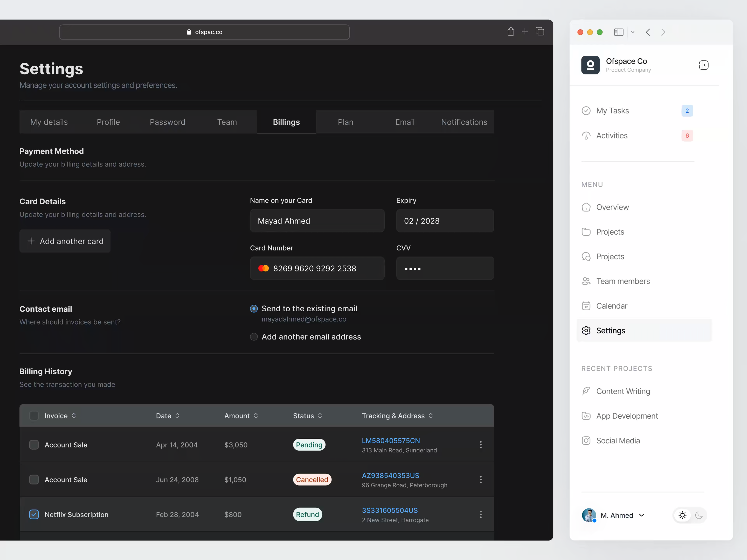
Task: Expand the M. Ahmed account dropdown
Action: coord(641,515)
